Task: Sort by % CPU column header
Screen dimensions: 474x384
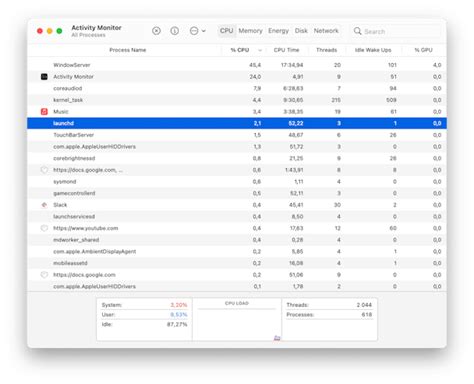Action: pos(240,50)
